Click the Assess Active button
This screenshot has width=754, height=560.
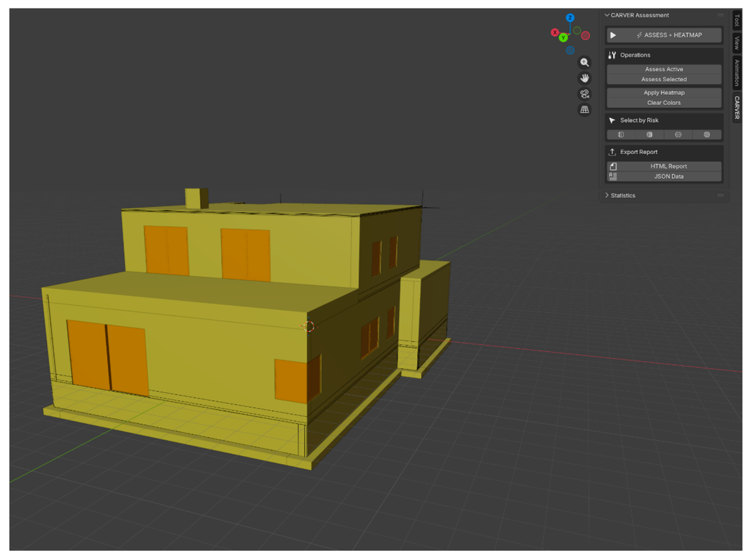pos(664,69)
